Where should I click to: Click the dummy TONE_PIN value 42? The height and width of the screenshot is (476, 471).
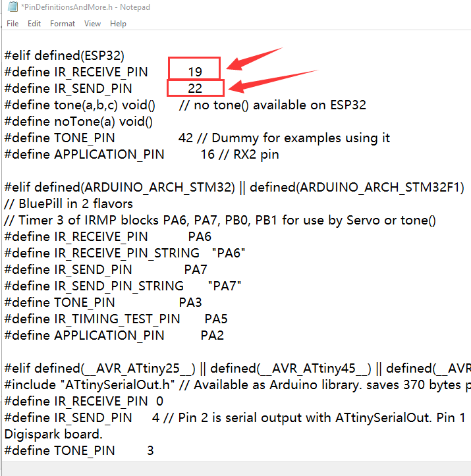(185, 138)
